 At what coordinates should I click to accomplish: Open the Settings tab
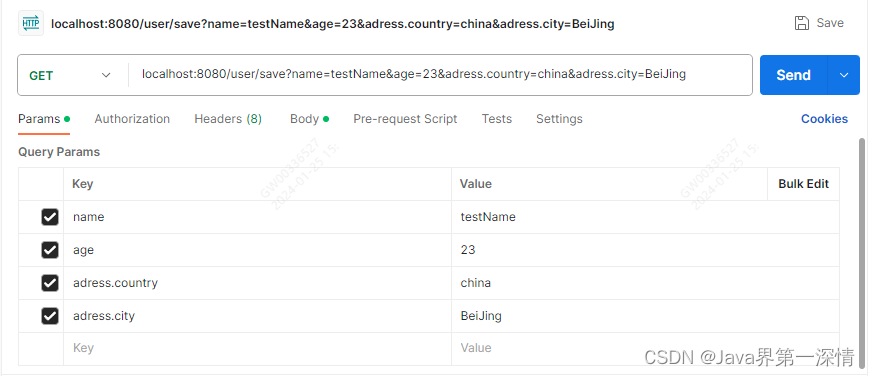[559, 119]
